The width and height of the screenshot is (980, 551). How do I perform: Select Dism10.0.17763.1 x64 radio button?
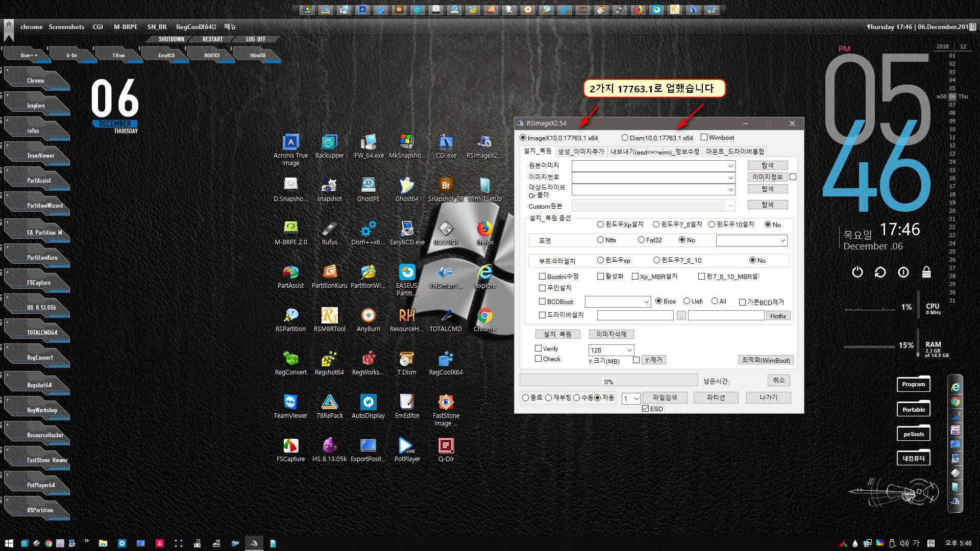625,138
